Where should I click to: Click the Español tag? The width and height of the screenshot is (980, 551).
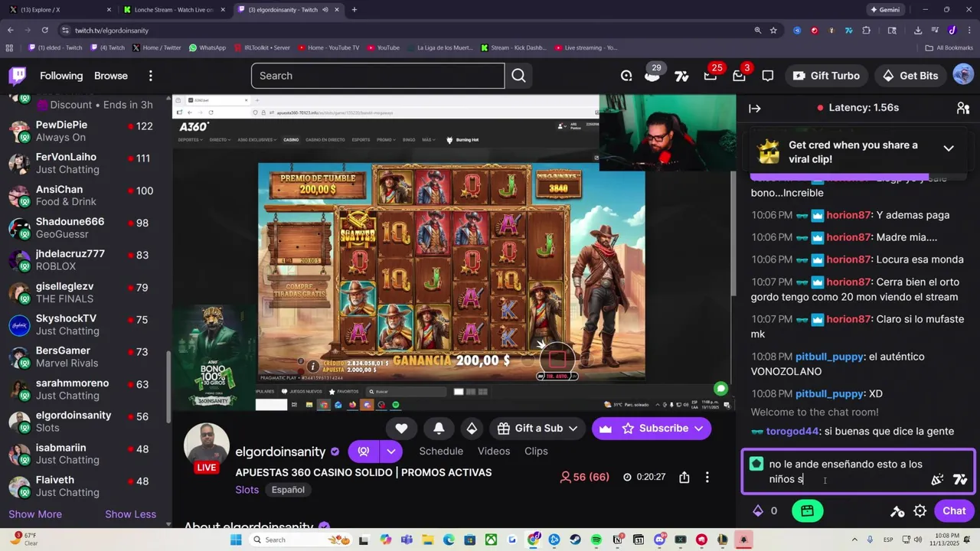point(288,490)
